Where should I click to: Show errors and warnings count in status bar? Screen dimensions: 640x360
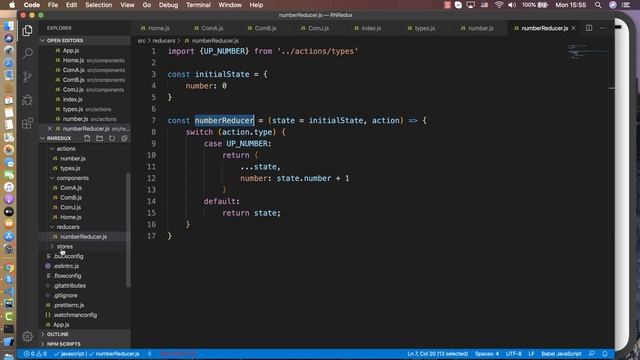35,354
